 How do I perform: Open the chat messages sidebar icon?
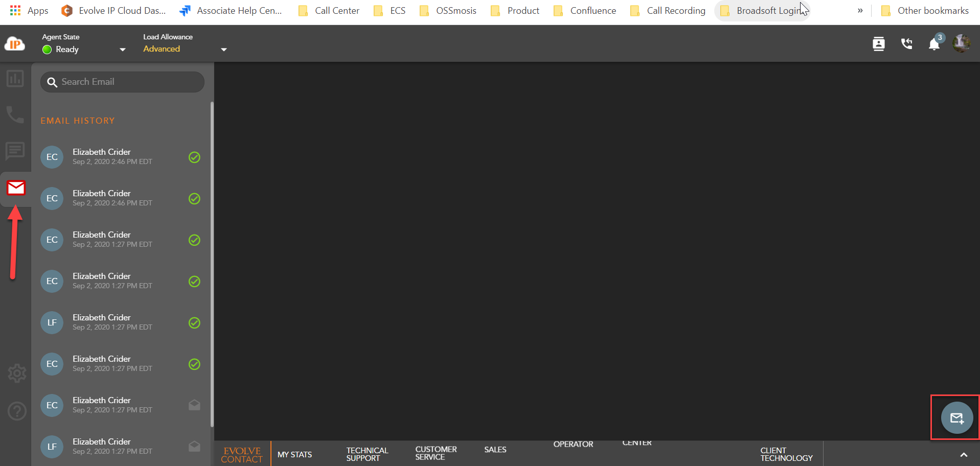point(15,151)
